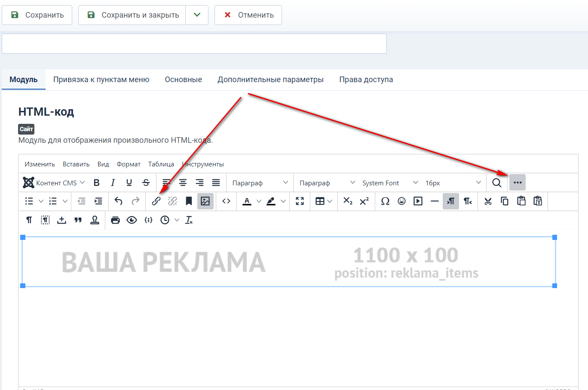
Task: Open the text color picker arrow
Action: 259,201
